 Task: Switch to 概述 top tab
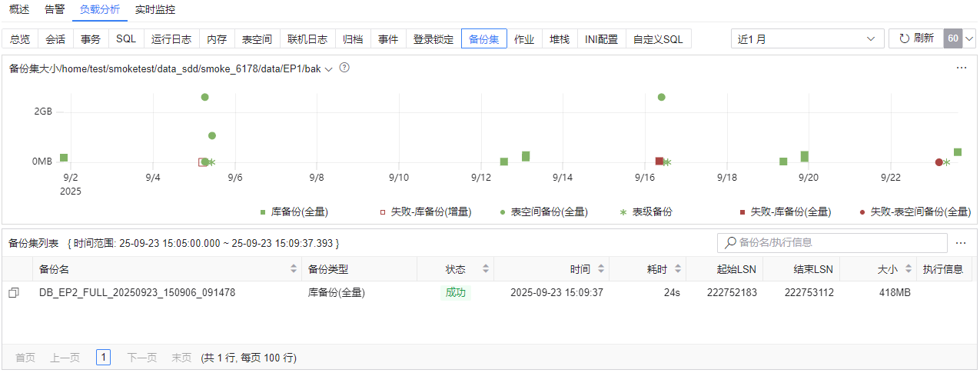click(19, 10)
